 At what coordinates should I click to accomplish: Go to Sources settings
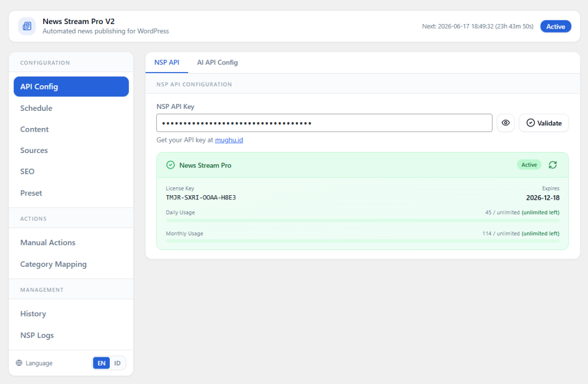(x=71, y=150)
